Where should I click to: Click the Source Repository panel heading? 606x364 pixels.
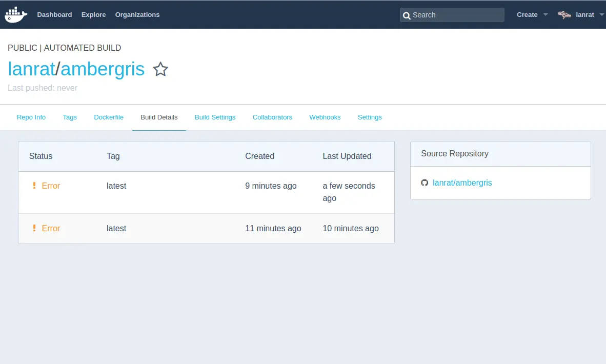point(455,153)
